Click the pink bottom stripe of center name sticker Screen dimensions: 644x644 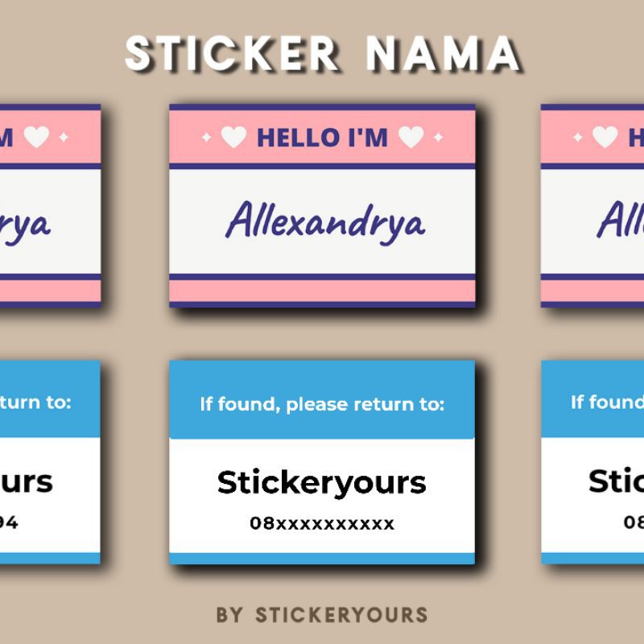(322, 291)
